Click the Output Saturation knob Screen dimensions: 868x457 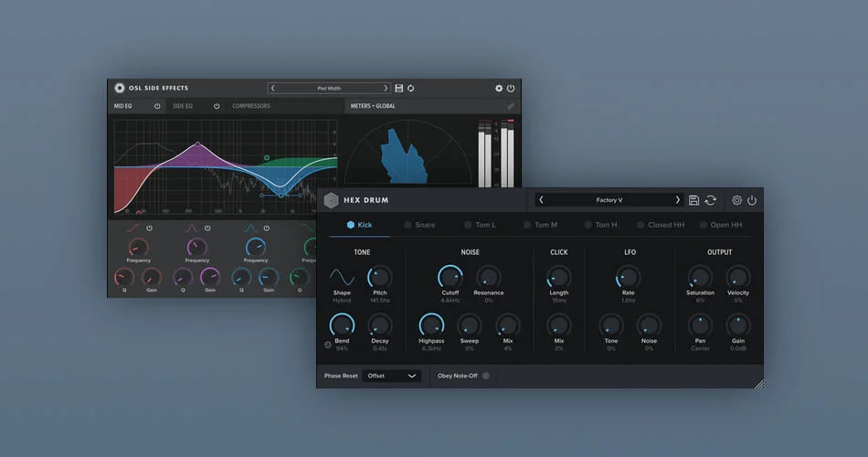[x=700, y=277]
